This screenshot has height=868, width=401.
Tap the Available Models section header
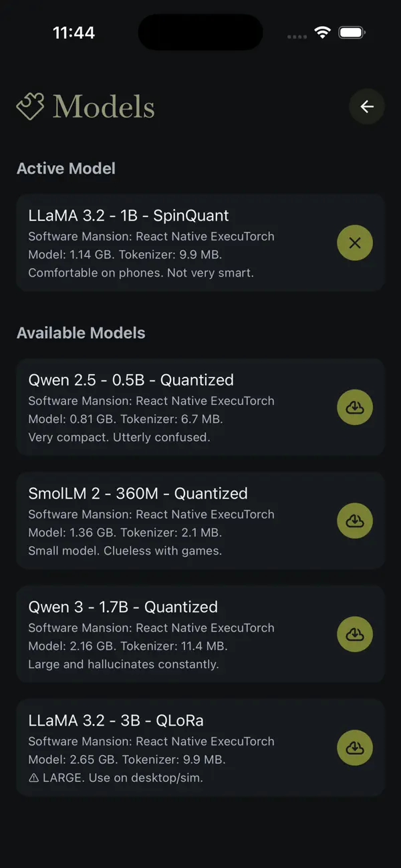coord(81,333)
